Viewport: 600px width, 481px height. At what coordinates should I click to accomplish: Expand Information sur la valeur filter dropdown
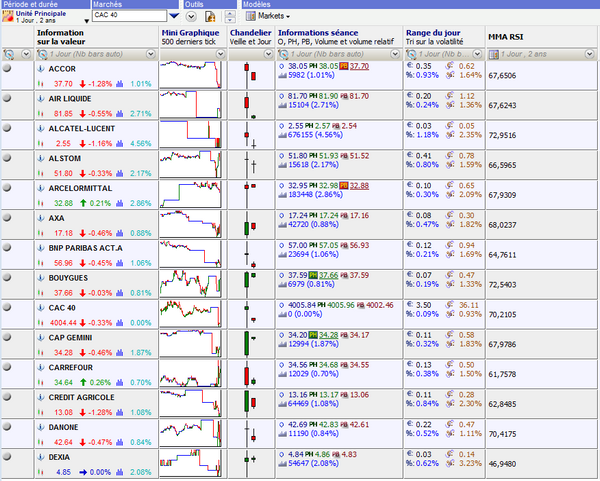point(151,54)
